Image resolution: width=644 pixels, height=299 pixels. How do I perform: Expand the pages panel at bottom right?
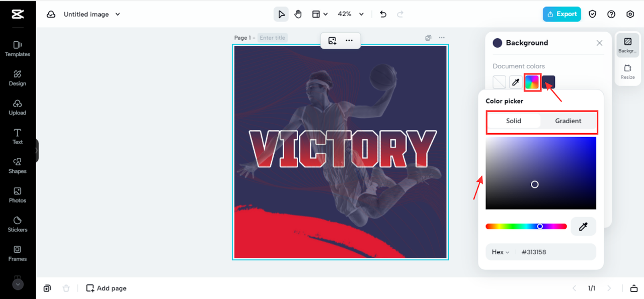633,288
